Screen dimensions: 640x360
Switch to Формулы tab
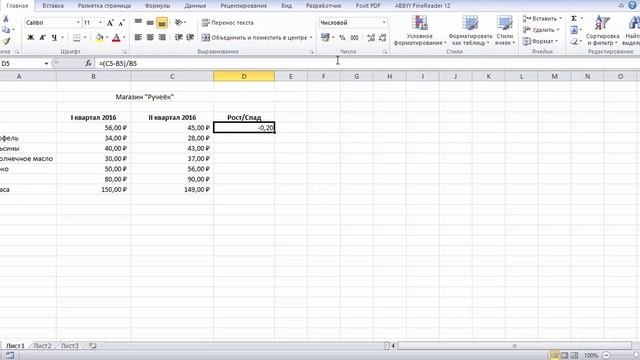pyautogui.click(x=157, y=6)
